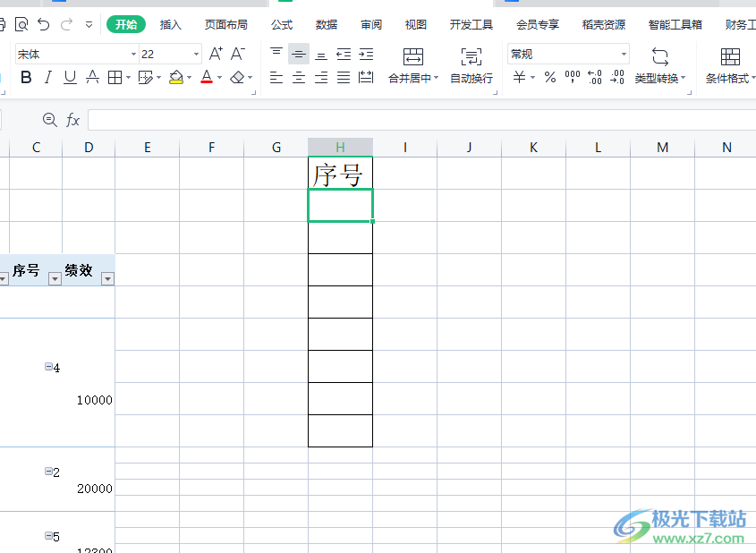Click the 合并居中 merge button

(413, 65)
